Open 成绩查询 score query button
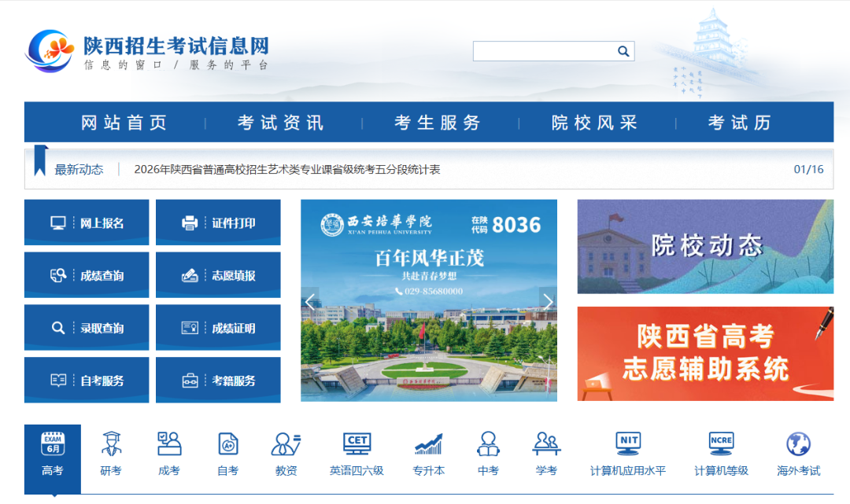 [x=87, y=275]
